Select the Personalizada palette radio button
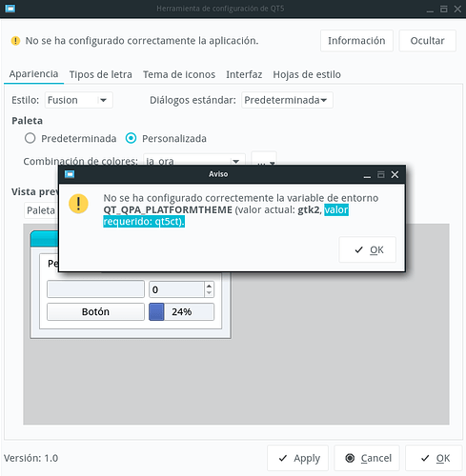The image size is (466, 476). [x=131, y=138]
